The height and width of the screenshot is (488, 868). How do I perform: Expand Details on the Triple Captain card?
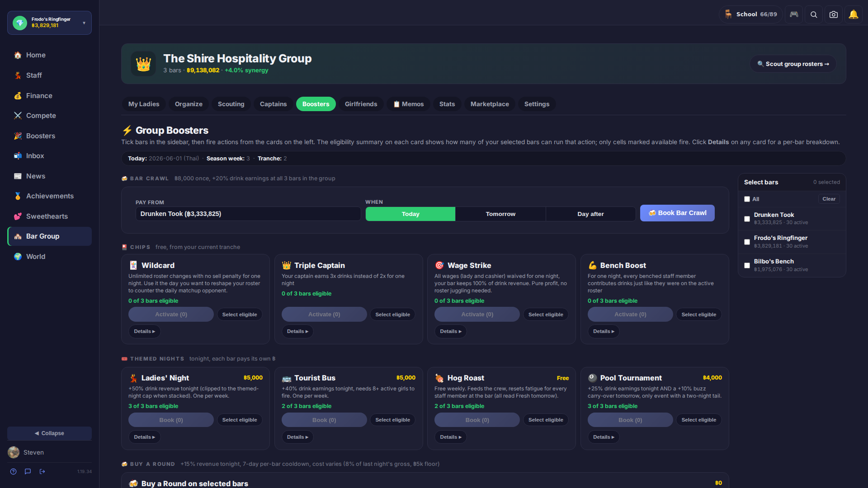click(x=297, y=332)
